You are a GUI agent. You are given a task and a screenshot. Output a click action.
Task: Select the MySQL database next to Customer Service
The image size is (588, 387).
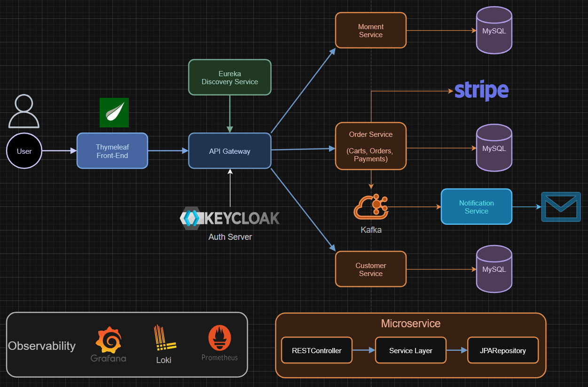[x=494, y=269]
